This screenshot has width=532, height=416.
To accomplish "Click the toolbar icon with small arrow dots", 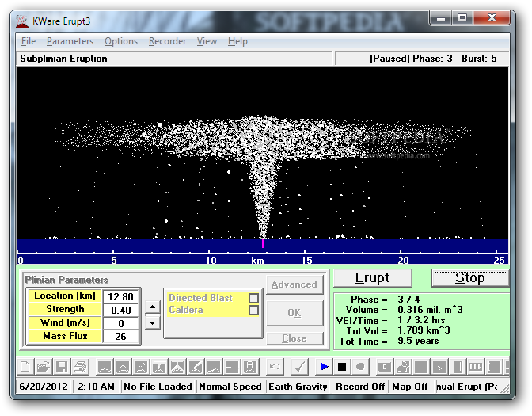I will point(439,367).
